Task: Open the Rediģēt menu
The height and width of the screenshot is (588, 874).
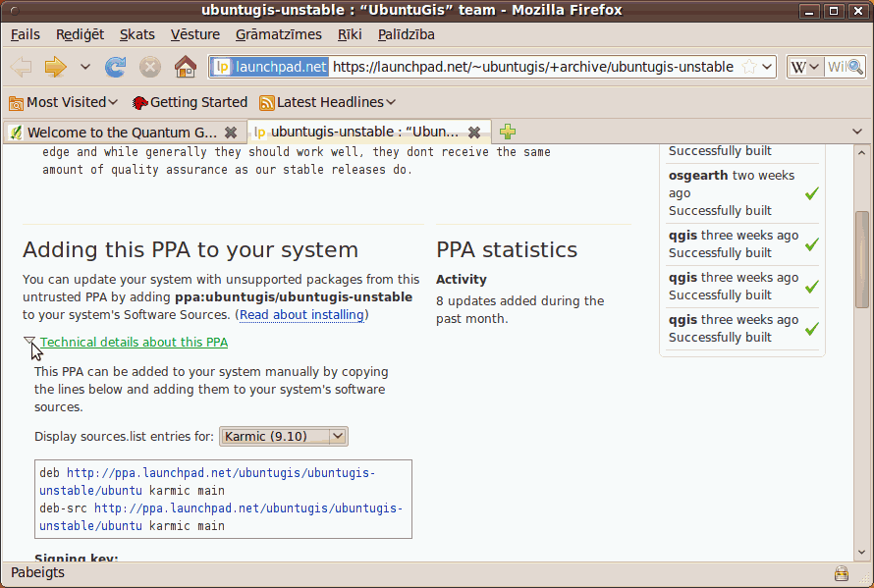Action: (x=80, y=34)
